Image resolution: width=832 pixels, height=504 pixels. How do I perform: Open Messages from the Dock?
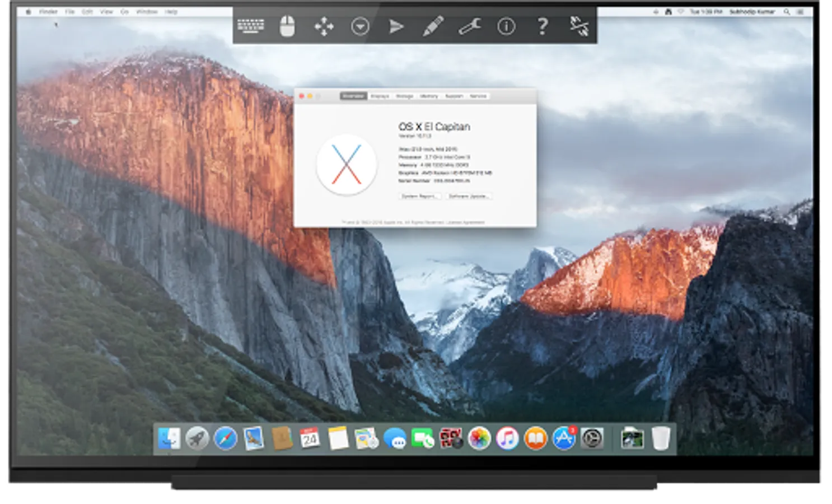pyautogui.click(x=395, y=438)
